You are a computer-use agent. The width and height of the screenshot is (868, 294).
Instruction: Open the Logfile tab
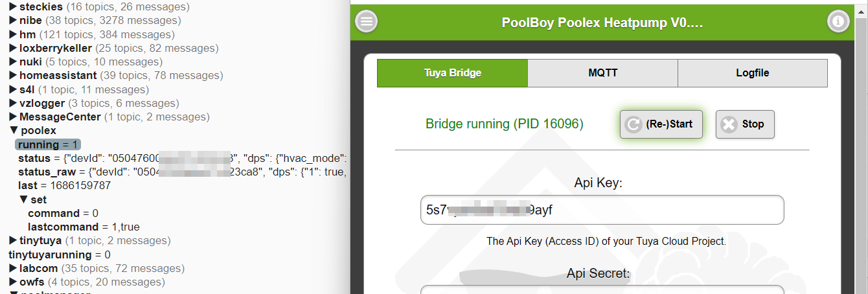pos(752,73)
